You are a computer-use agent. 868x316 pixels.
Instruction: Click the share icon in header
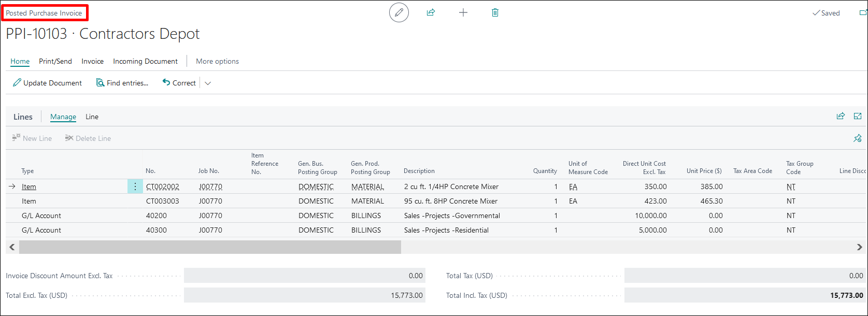[431, 13]
